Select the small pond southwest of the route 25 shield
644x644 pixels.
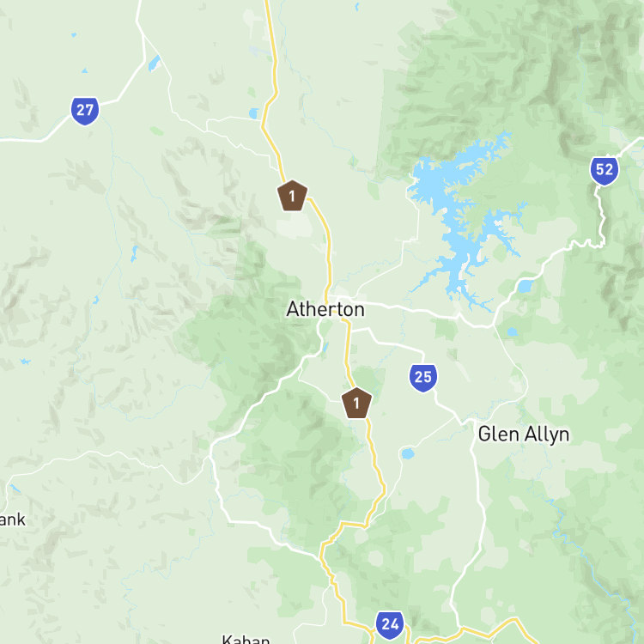click(x=408, y=454)
